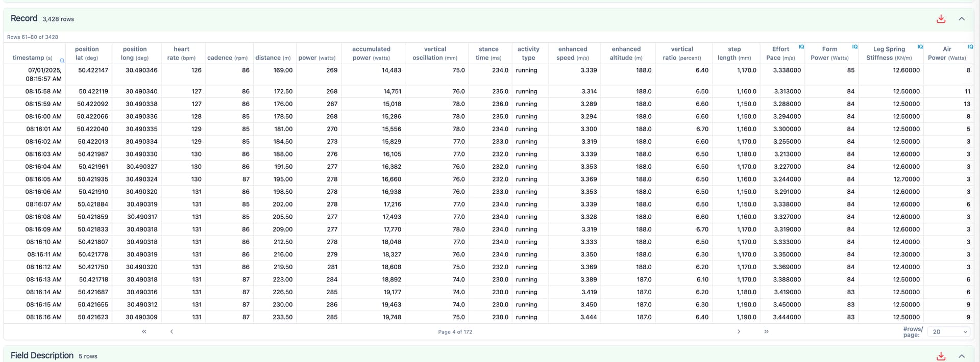Click the Record section title
Screen dimensions: 980x362
pyautogui.click(x=24, y=18)
